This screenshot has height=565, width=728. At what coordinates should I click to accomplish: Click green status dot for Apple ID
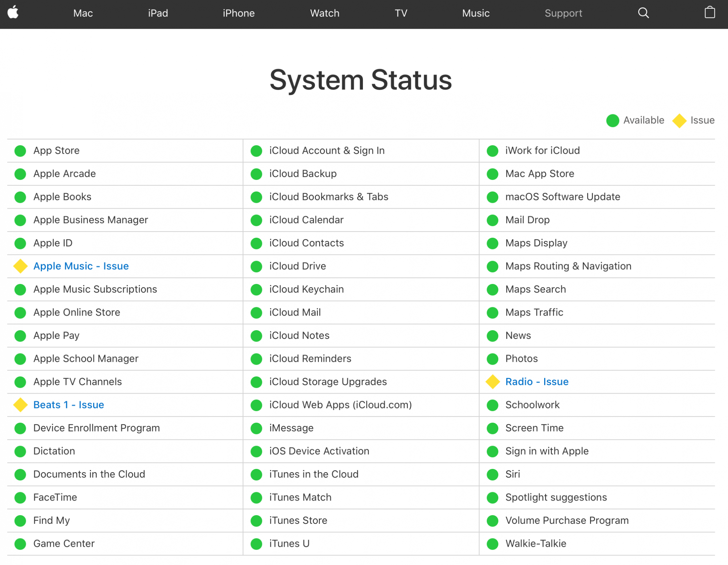coord(20,243)
